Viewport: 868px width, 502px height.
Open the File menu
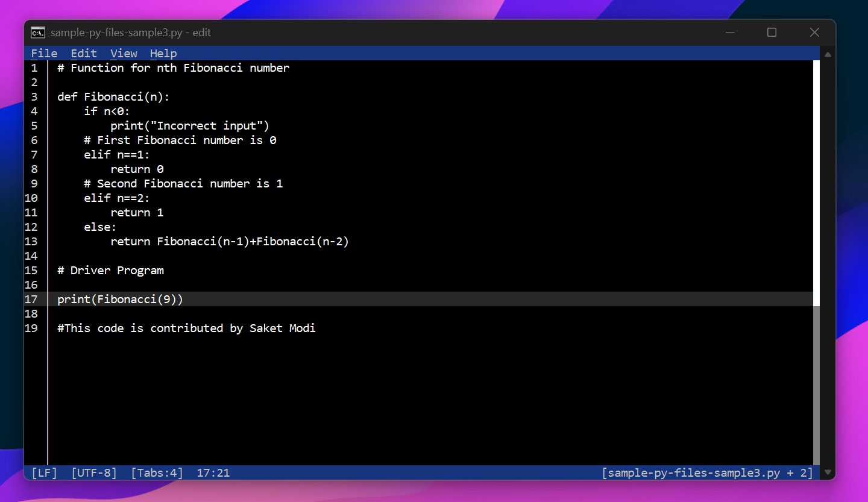click(x=44, y=53)
